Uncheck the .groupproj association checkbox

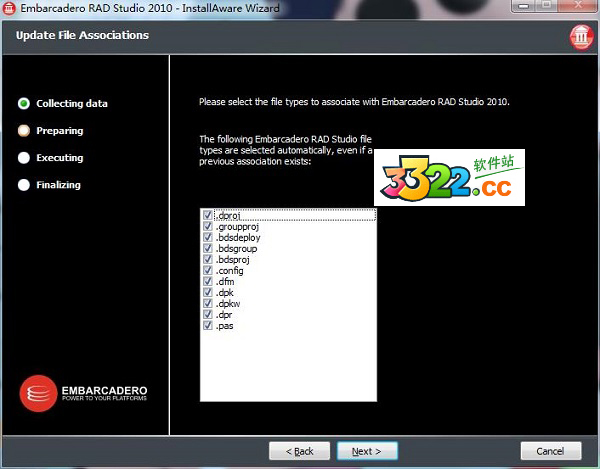[208, 226]
